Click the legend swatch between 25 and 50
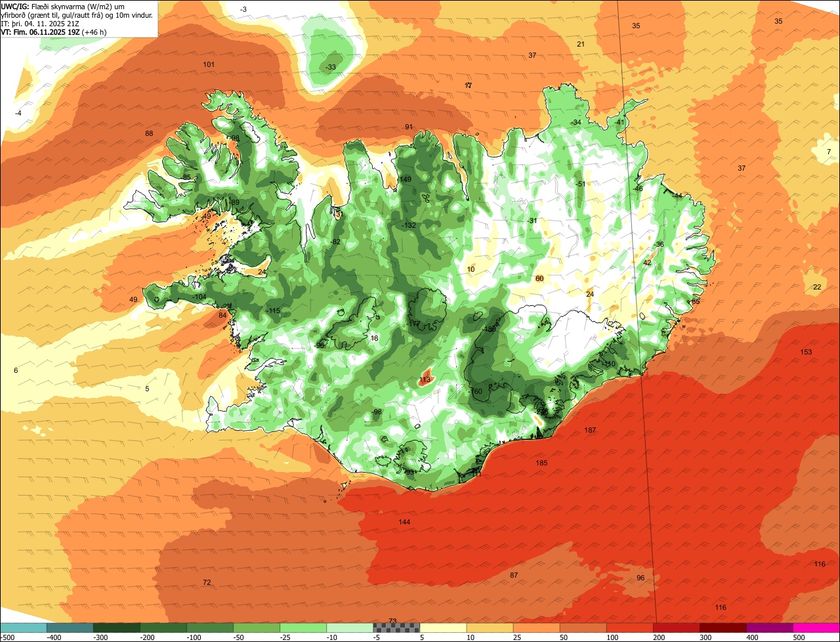The width and height of the screenshot is (840, 642). click(x=536, y=628)
